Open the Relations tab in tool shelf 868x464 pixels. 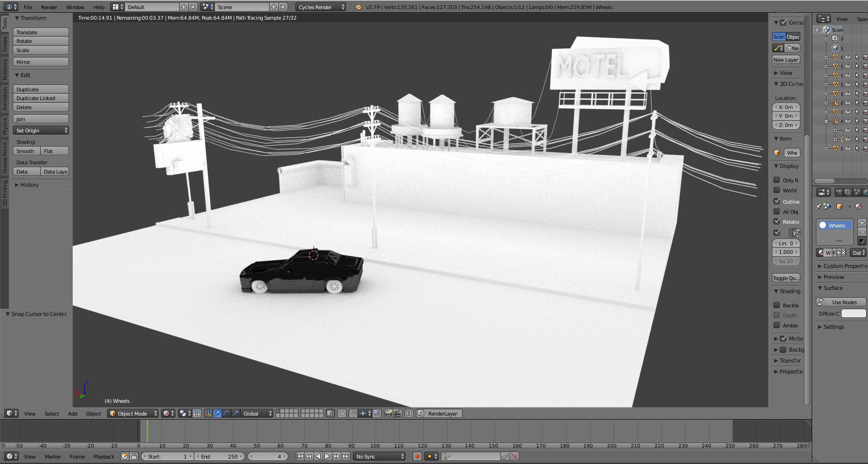click(x=5, y=69)
